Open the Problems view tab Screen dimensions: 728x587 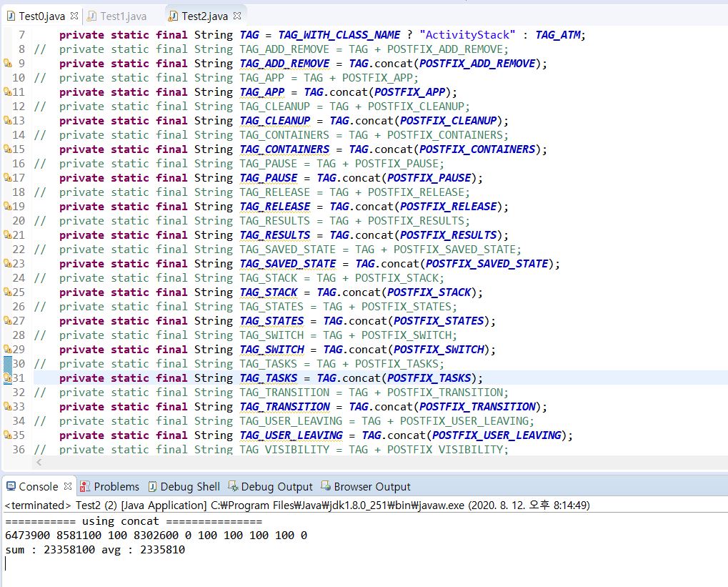[109, 487]
